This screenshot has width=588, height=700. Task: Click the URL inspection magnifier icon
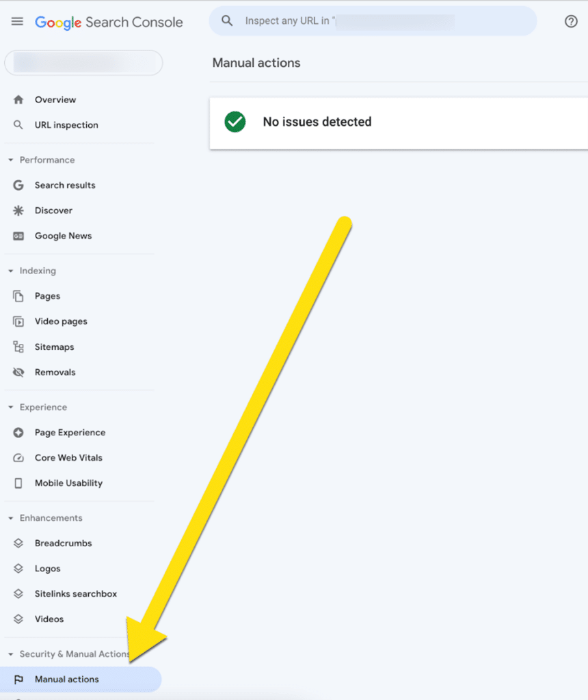[19, 124]
